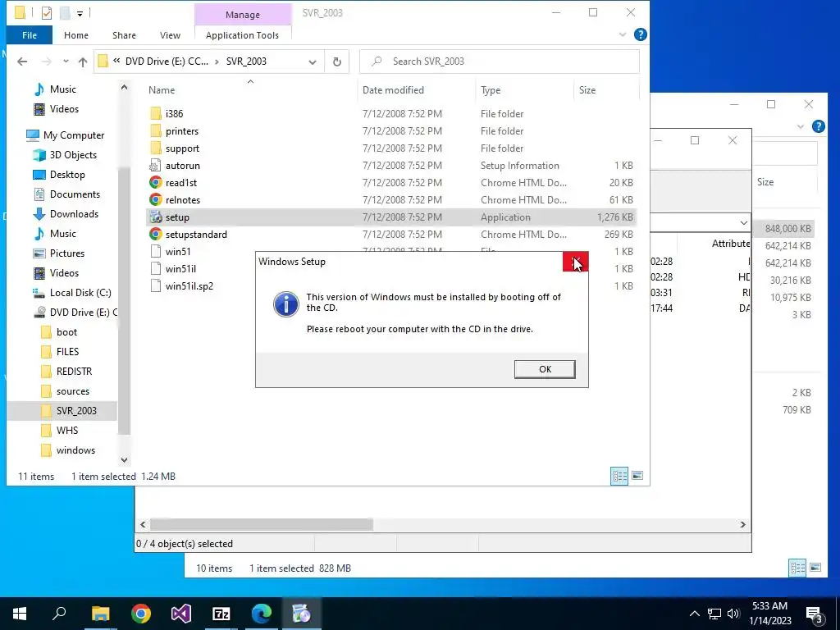Select the Manage contextual tab
This screenshot has height=630, width=840.
click(243, 15)
